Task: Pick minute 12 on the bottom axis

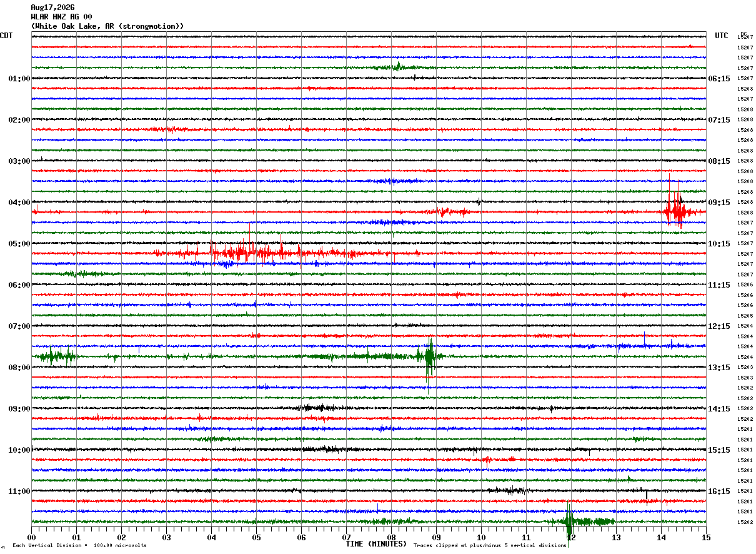Action: pos(571,537)
